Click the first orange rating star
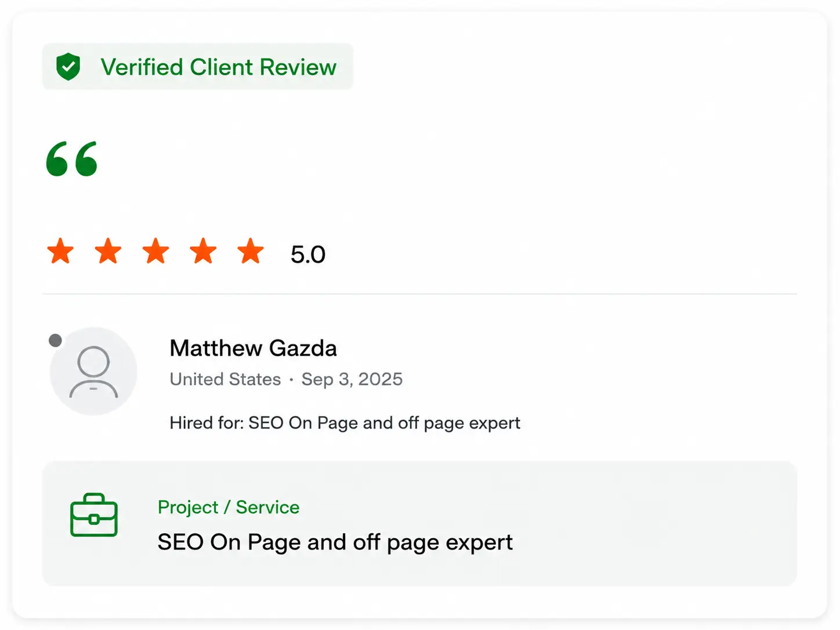840x630 pixels. coord(60,251)
